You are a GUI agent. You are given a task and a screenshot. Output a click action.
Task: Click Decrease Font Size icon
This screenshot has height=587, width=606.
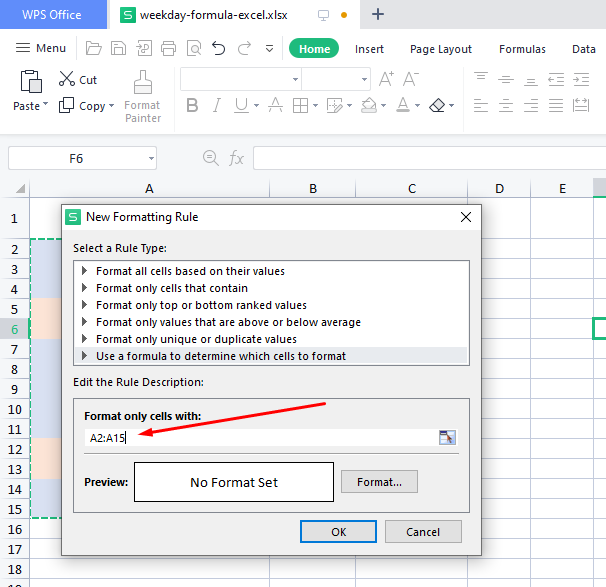(x=410, y=79)
